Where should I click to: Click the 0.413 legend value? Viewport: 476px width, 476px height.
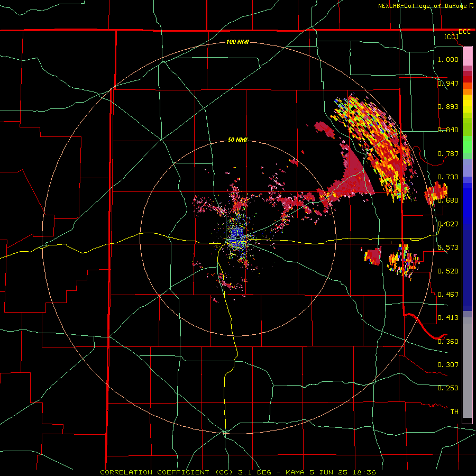pyautogui.click(x=448, y=318)
